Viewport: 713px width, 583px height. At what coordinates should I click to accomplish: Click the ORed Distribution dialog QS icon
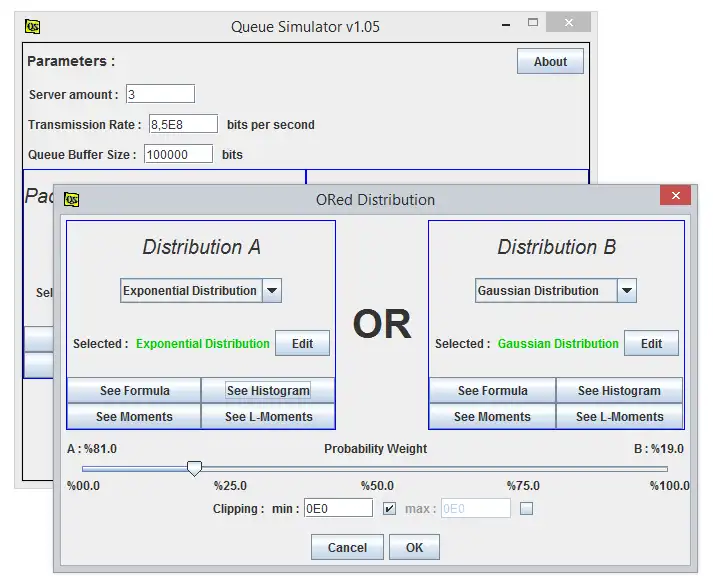coord(71,200)
